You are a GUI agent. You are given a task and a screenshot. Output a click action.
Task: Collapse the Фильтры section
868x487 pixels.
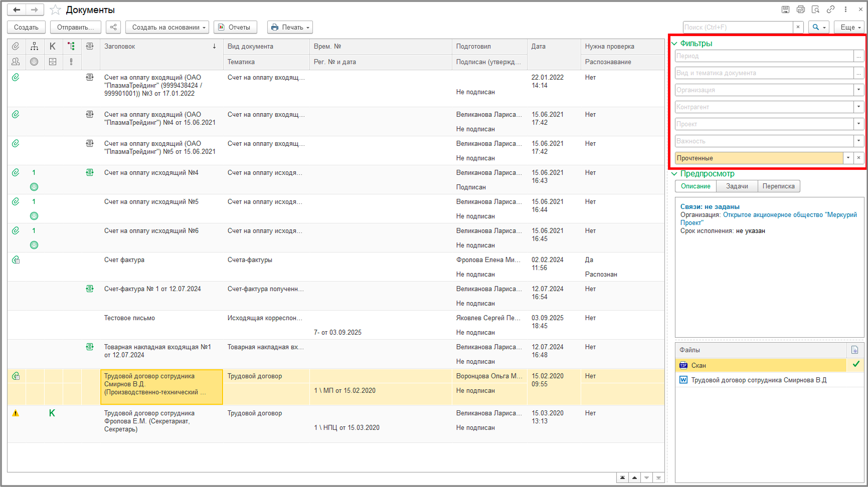point(674,44)
